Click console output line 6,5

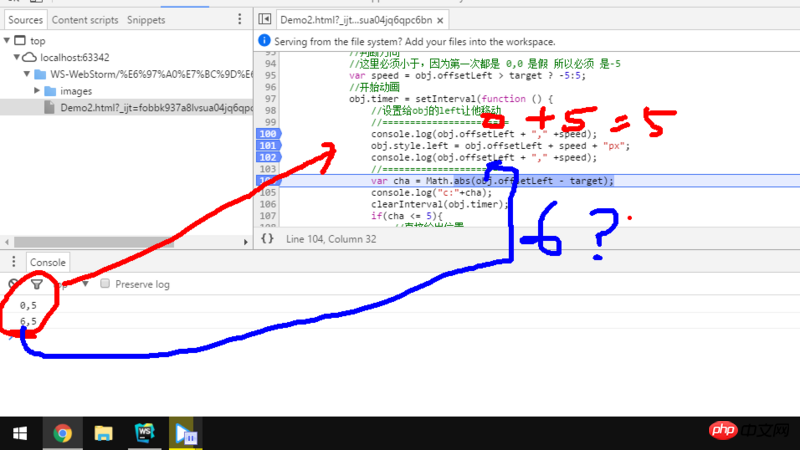pos(28,321)
